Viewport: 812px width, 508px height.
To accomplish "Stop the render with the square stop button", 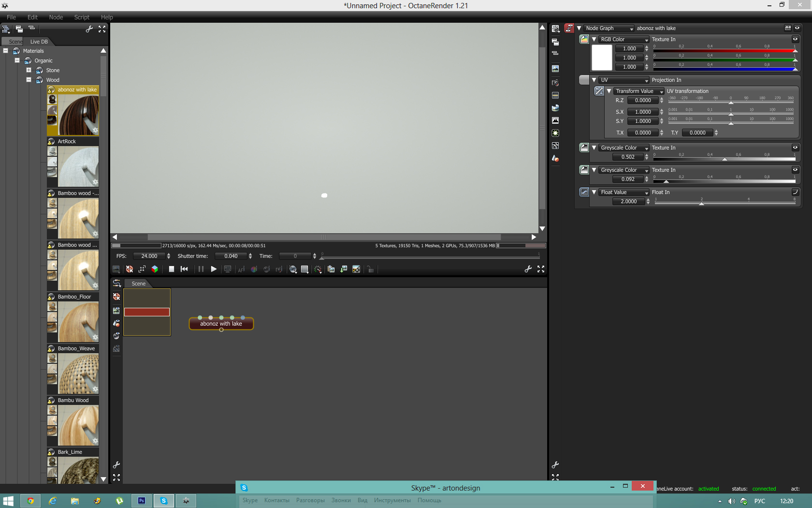I will click(172, 269).
